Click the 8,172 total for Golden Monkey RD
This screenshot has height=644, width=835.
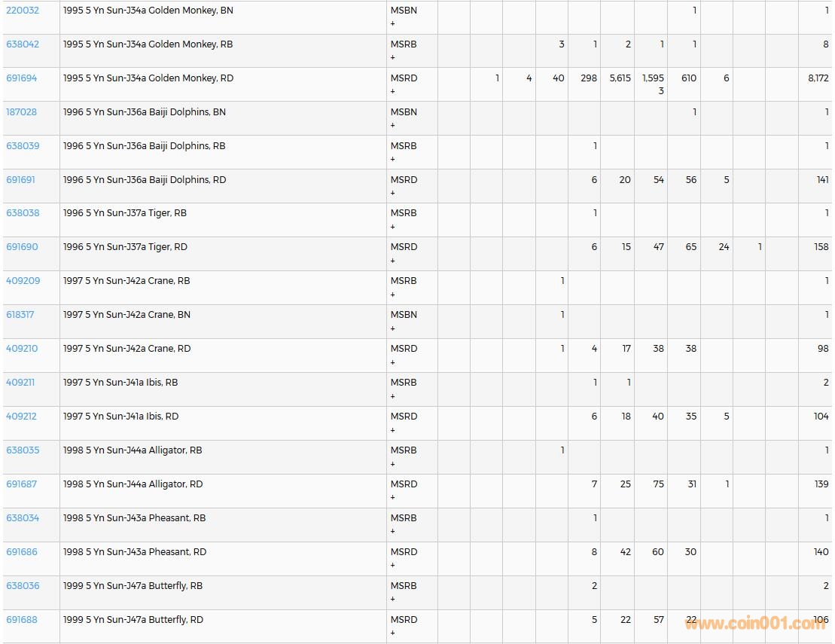pyautogui.click(x=818, y=78)
